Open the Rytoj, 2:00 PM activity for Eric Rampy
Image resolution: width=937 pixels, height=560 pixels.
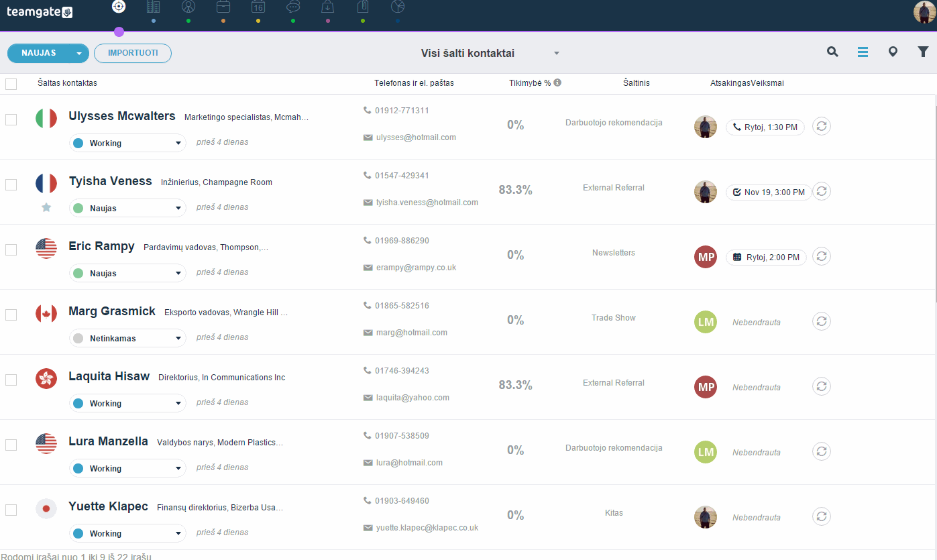[766, 258]
